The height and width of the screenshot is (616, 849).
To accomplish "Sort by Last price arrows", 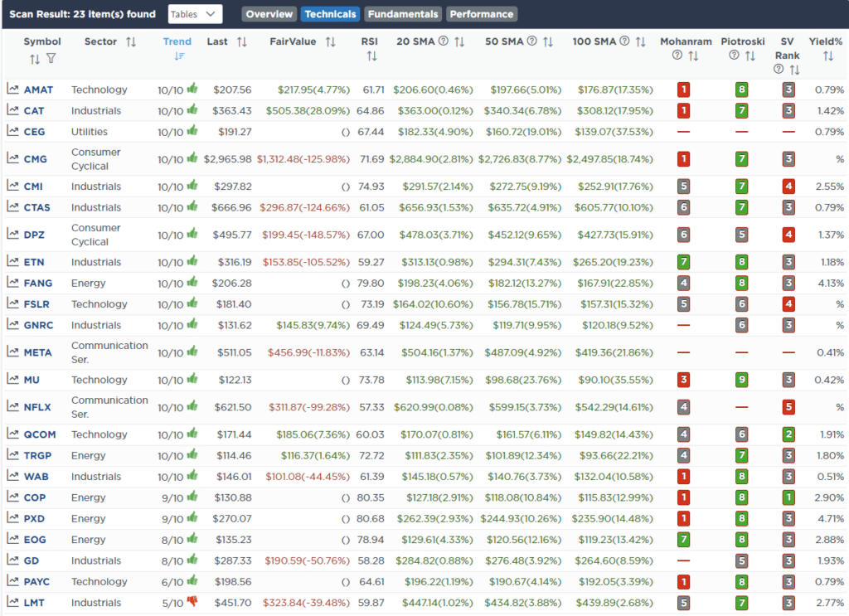I will 242,41.
